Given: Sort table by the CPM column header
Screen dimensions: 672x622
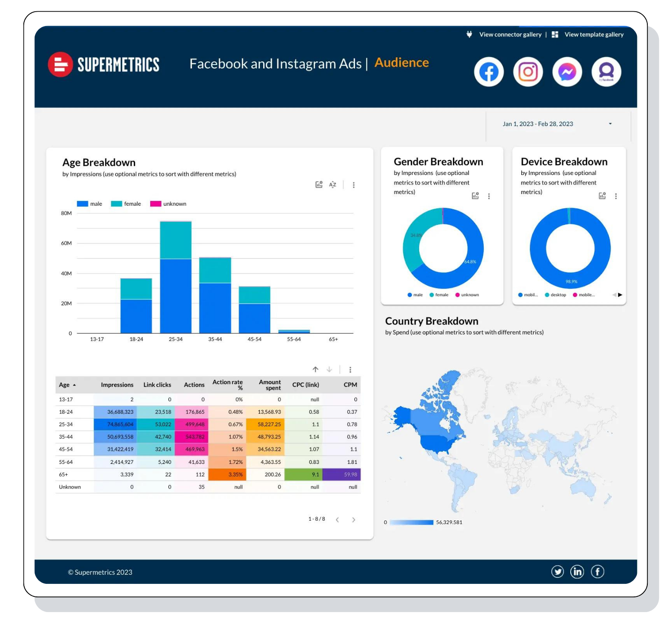Looking at the screenshot, I should click(x=350, y=385).
